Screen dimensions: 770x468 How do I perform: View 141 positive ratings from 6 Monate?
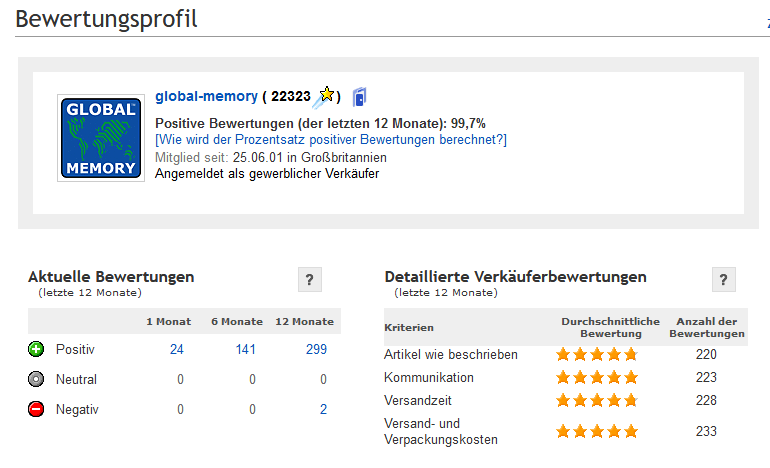[246, 349]
